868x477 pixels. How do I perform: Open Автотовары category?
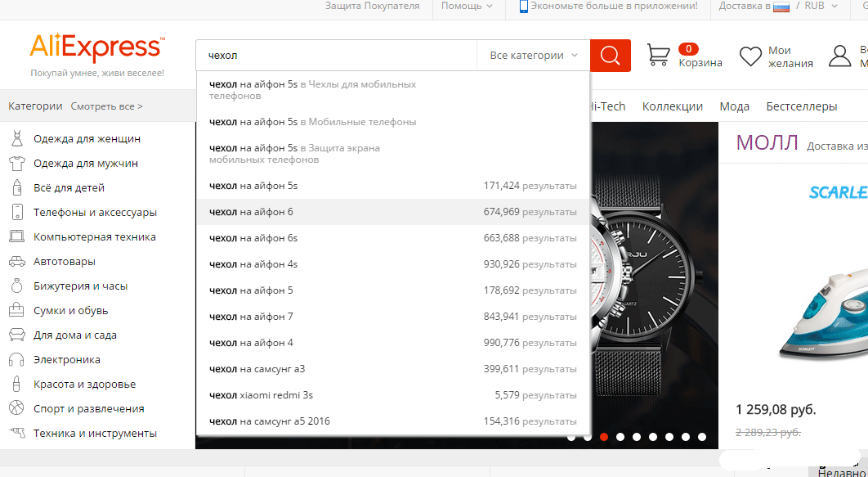[65, 262]
